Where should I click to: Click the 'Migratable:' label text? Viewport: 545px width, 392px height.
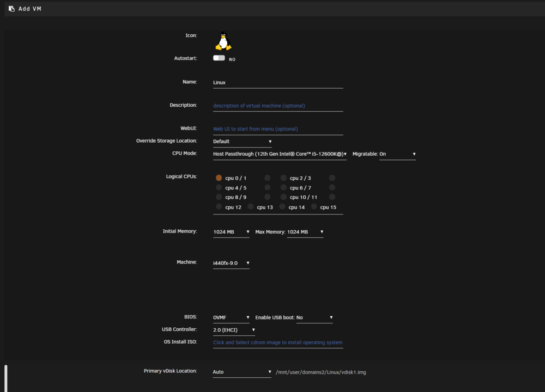coord(365,154)
